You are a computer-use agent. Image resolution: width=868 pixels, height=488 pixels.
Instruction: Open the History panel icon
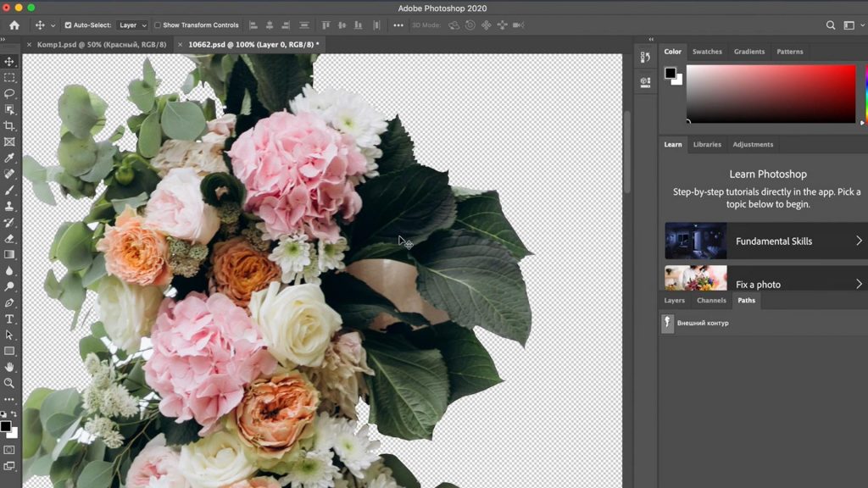645,58
